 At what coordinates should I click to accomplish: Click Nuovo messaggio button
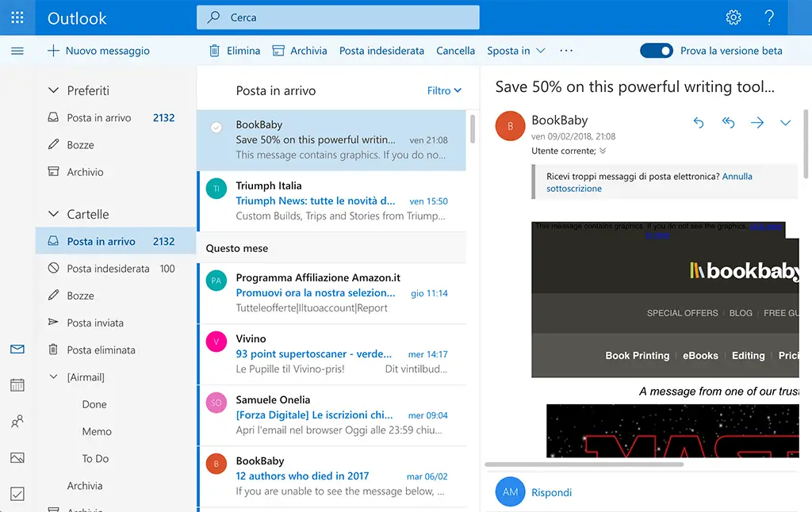[98, 51]
